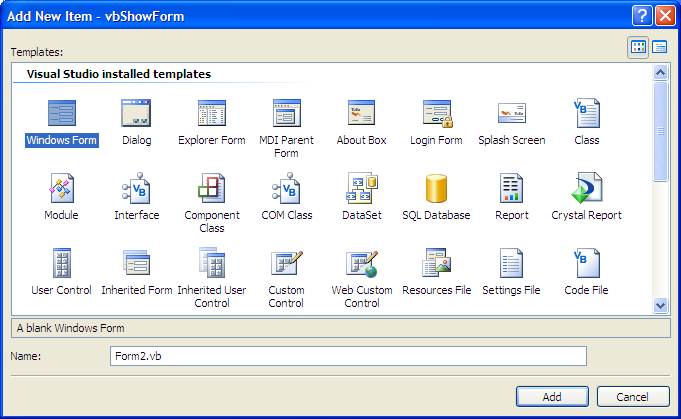Select the Windows Form template icon
This screenshot has width=681, height=419.
61,113
